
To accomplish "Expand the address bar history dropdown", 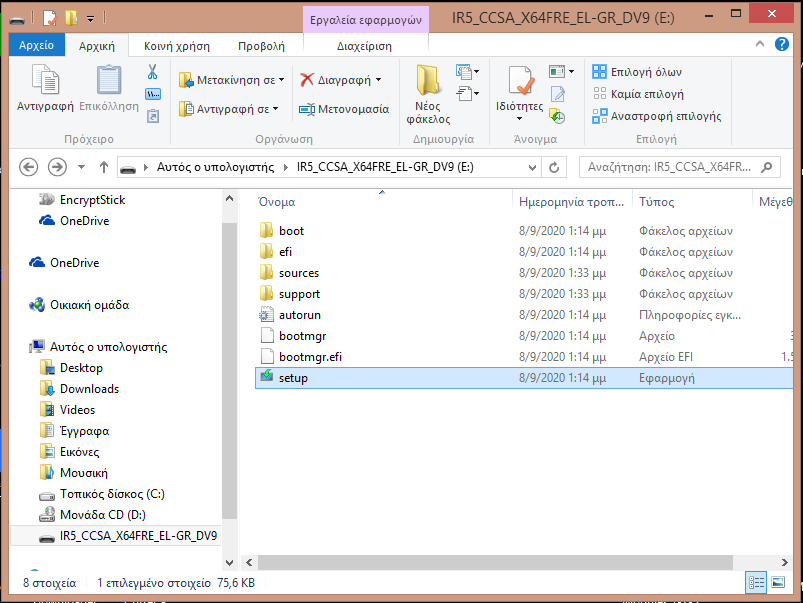I will tap(532, 168).
